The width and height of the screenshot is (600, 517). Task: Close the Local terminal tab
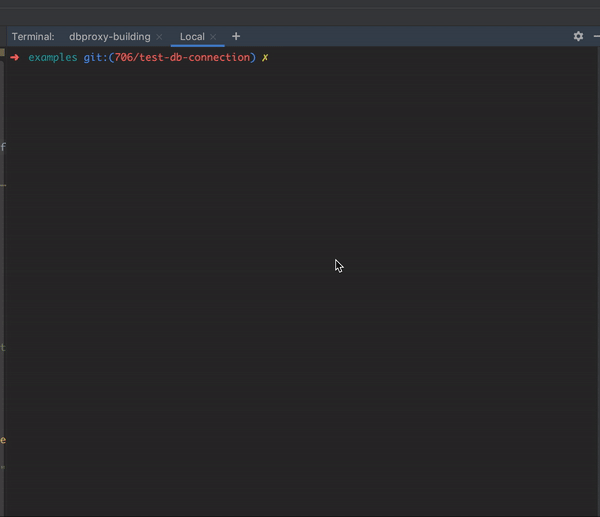(213, 37)
